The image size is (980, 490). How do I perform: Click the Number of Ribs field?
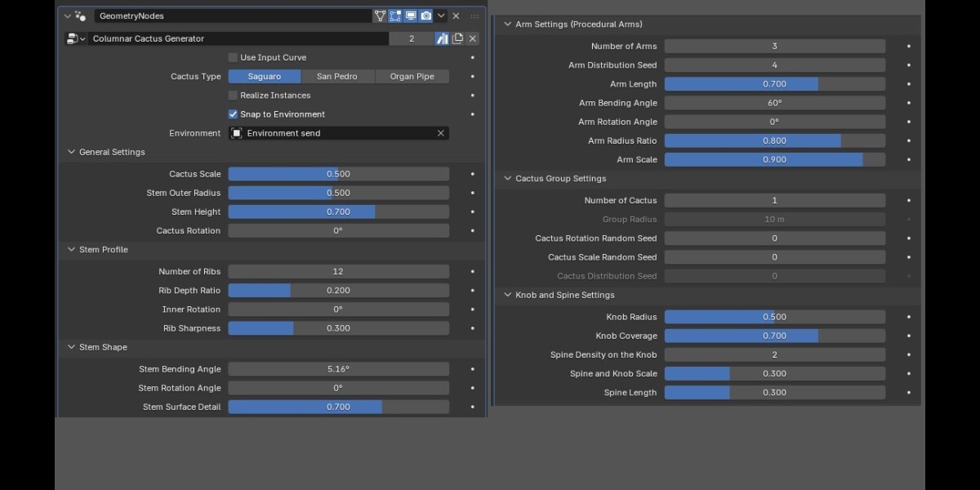tap(338, 271)
